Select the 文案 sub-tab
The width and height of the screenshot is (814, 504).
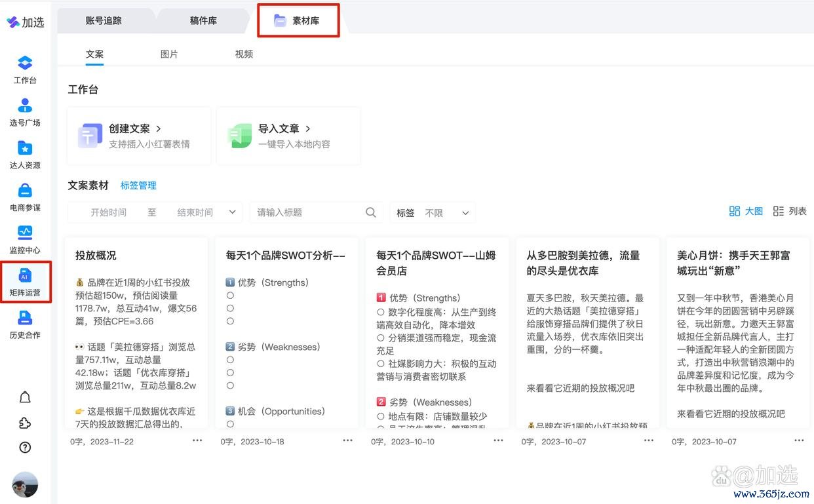tap(94, 54)
